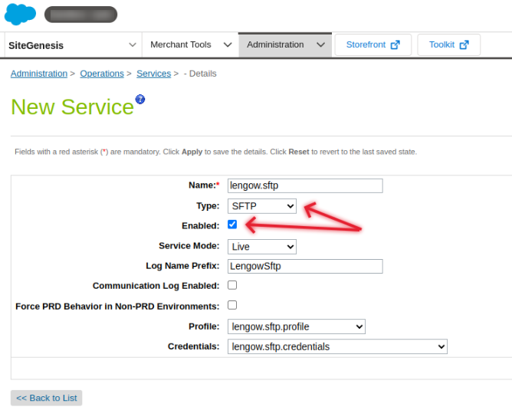
Task: Focus the Log Name Prefix field
Action: [305, 266]
